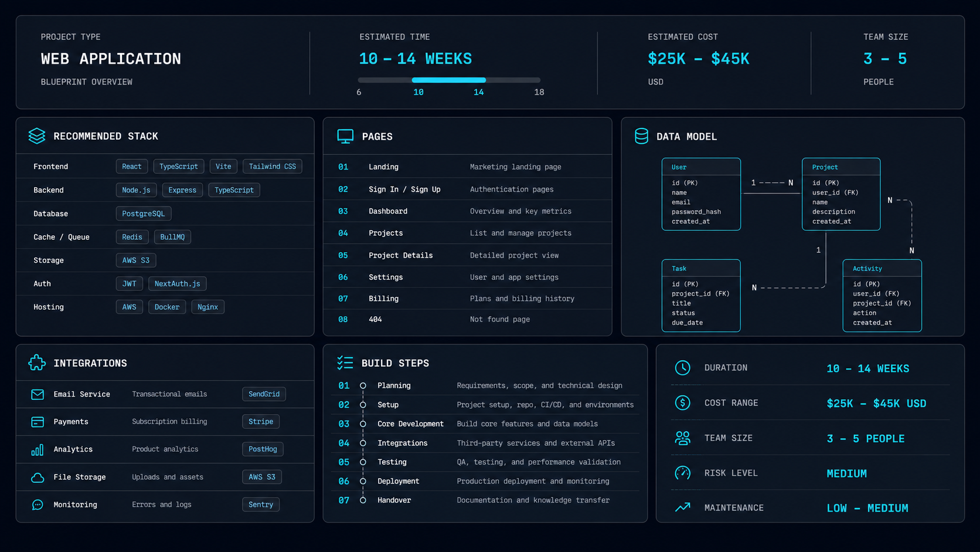980x552 pixels.
Task: Click the Data Model database icon
Action: 641,136
